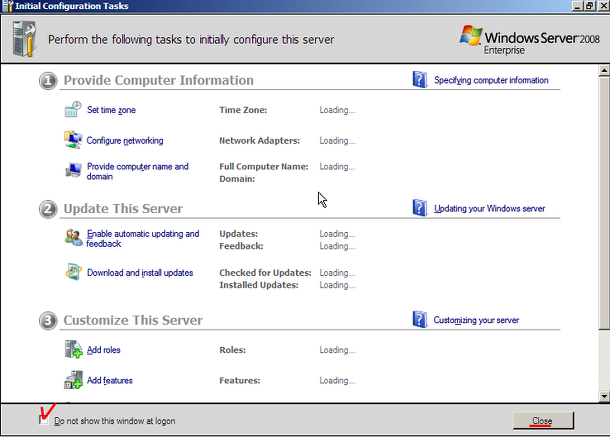Click the Updates: label
610x437 pixels.
coord(238,234)
